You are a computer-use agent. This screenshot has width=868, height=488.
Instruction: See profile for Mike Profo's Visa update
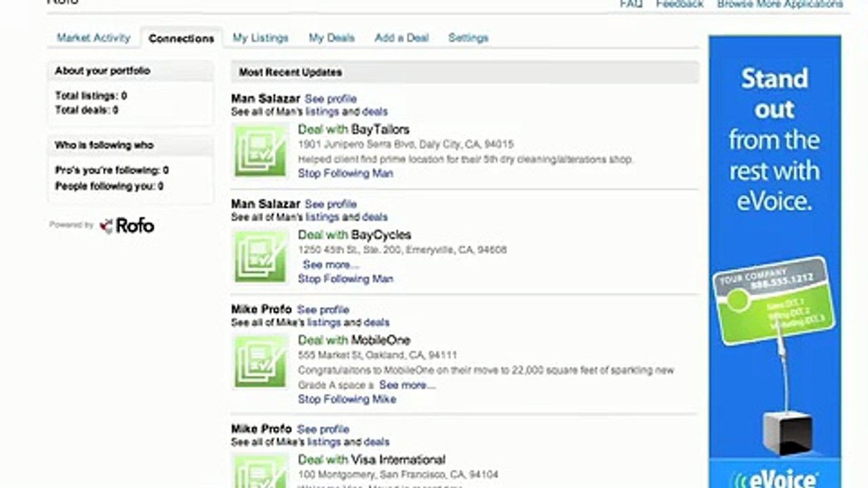[x=323, y=429]
